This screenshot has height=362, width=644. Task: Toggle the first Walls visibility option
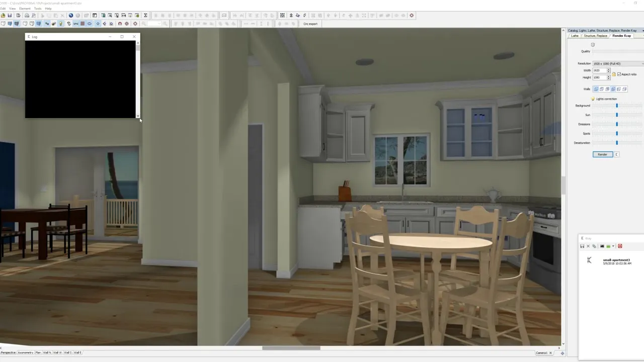click(x=596, y=89)
